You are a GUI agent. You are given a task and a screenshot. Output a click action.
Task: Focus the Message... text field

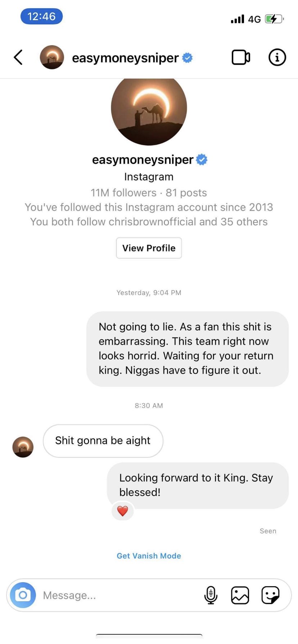tap(121, 595)
